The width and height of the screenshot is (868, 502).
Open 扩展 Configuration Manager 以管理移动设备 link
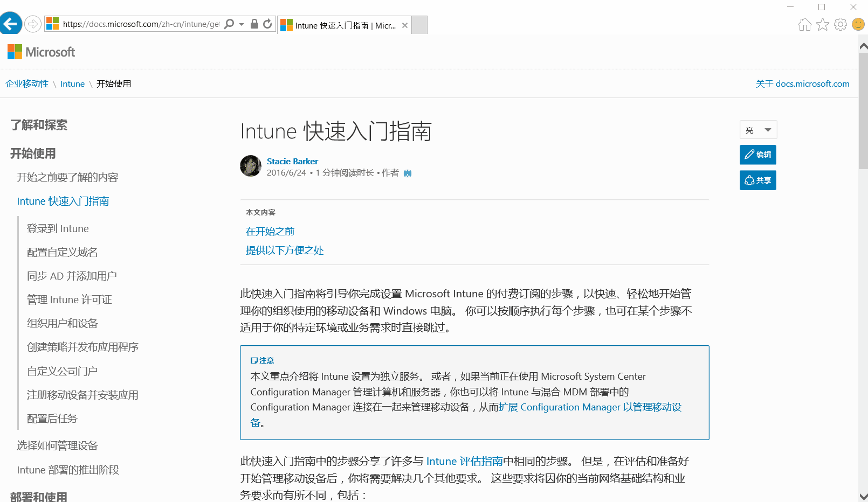click(590, 407)
